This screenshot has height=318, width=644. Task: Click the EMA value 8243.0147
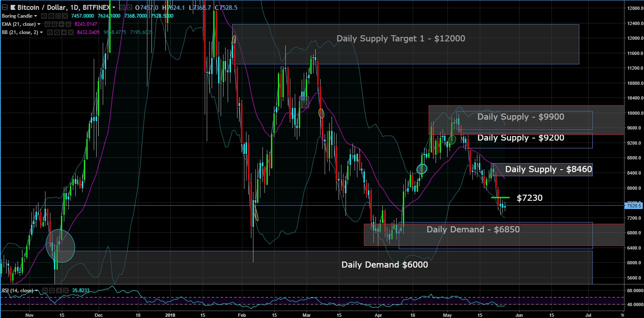point(86,24)
